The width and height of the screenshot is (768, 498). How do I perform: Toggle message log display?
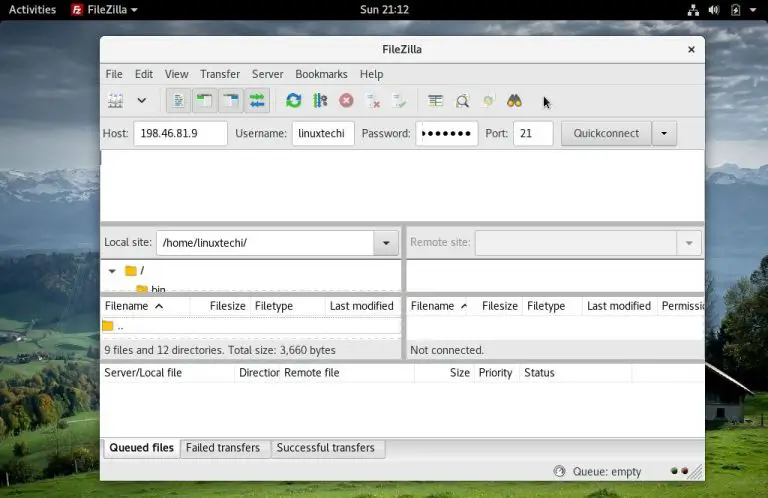(x=178, y=101)
